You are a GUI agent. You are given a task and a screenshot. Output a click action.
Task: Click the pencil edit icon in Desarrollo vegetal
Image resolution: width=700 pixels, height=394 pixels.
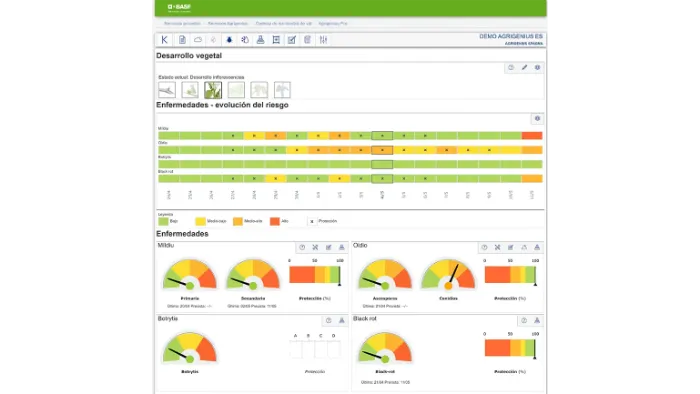coord(524,67)
